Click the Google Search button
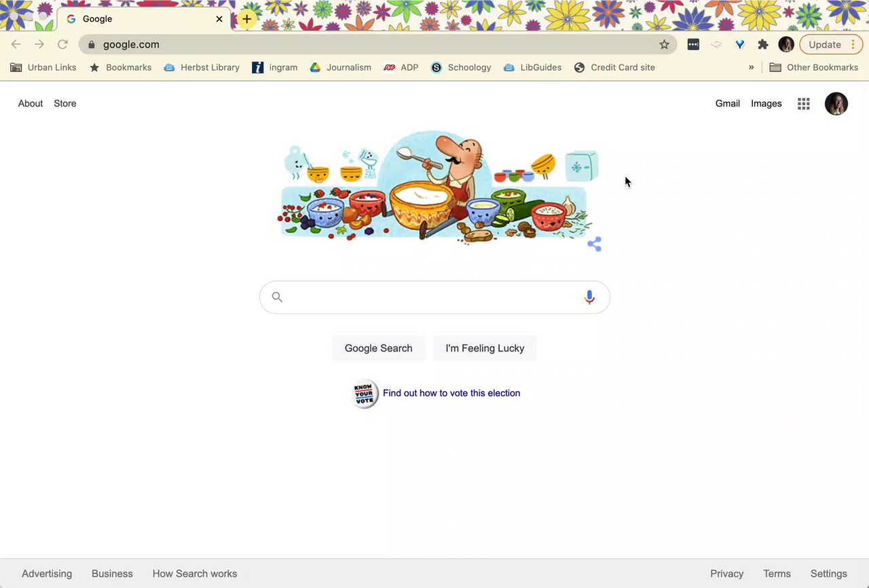This screenshot has height=588, width=869. click(x=378, y=348)
